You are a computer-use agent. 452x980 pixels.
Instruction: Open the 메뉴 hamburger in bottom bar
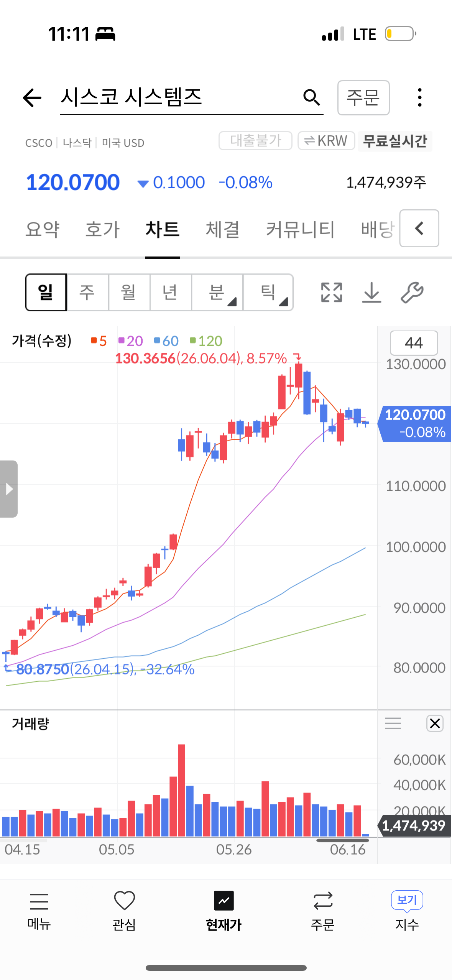[39, 911]
